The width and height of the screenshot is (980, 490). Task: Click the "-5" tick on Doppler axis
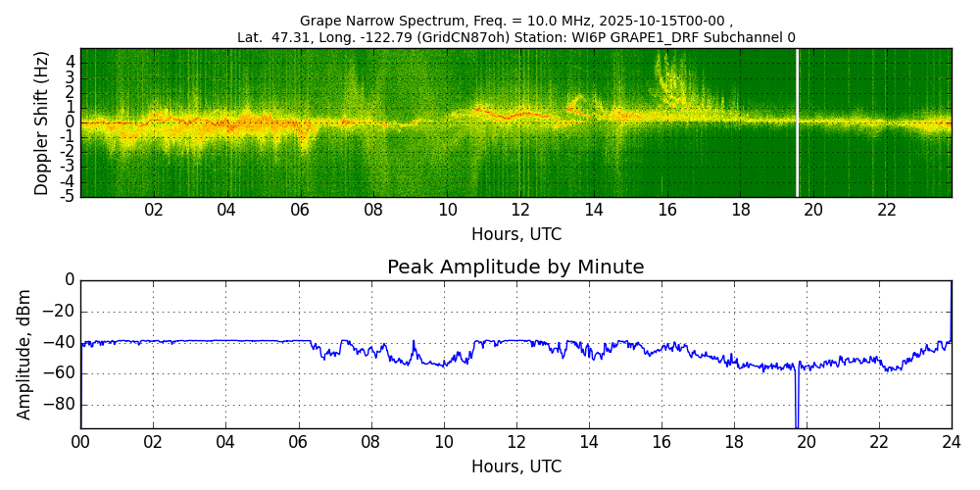(68, 196)
